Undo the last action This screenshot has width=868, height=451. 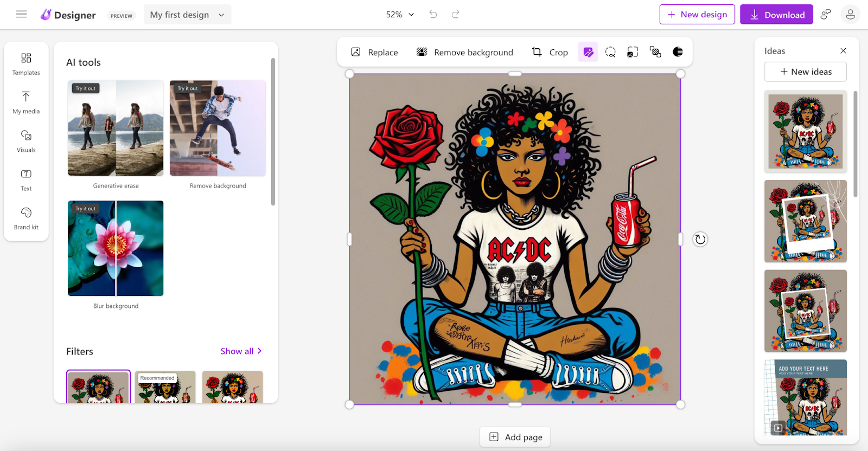[x=433, y=14]
